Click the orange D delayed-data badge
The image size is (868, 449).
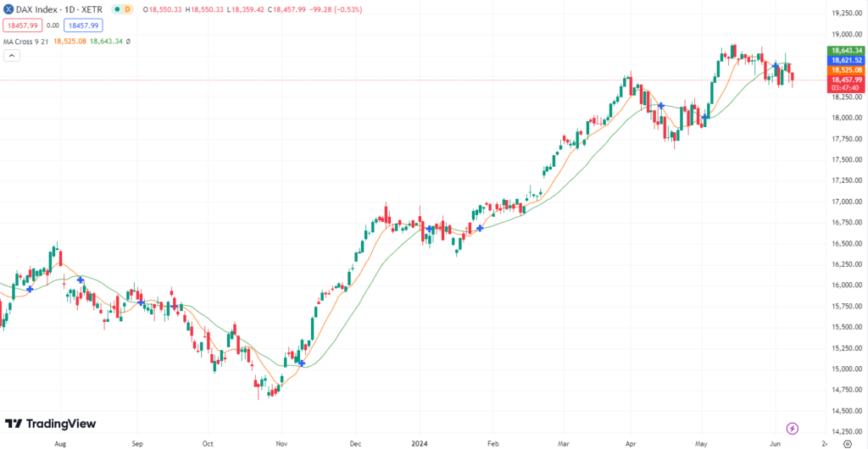click(x=129, y=9)
